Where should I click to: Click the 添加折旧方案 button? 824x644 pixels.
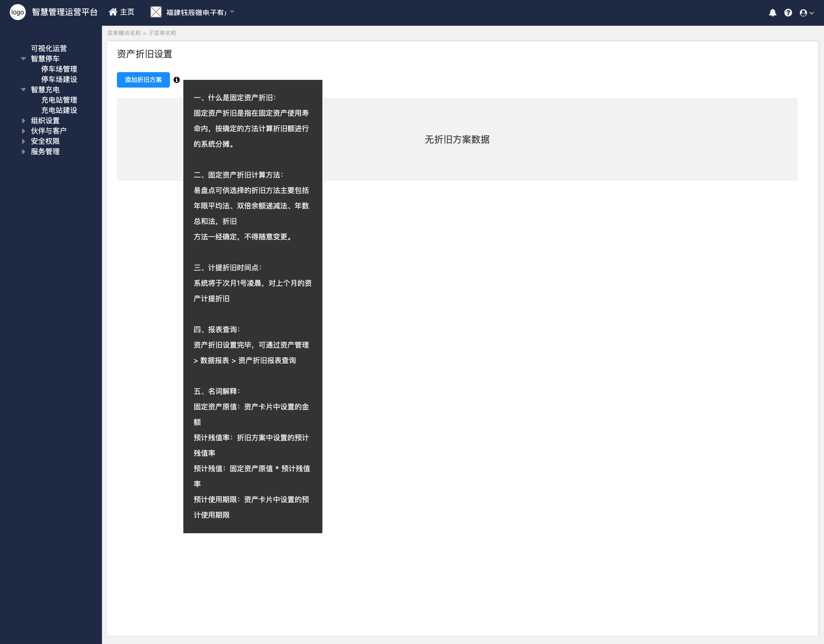(143, 80)
